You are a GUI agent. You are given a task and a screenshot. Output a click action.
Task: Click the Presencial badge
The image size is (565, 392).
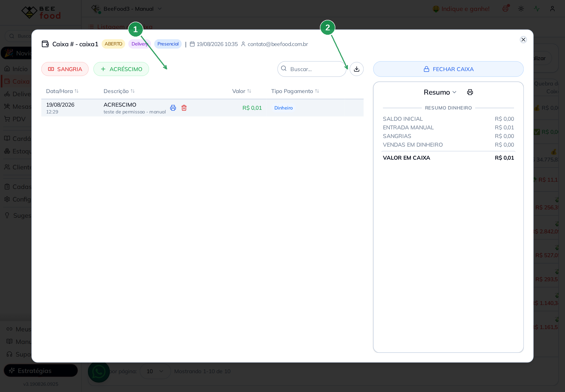click(x=168, y=44)
